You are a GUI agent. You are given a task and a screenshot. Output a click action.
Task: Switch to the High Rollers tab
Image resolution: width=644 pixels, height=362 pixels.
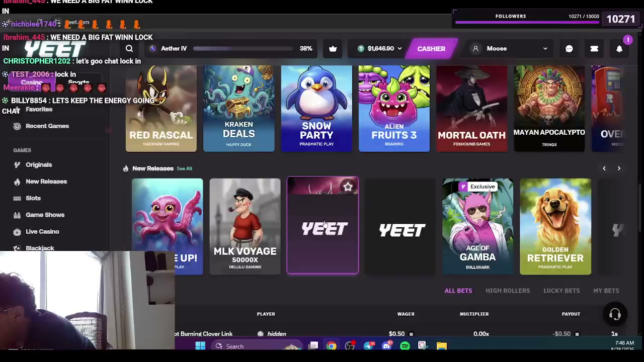pyautogui.click(x=508, y=291)
